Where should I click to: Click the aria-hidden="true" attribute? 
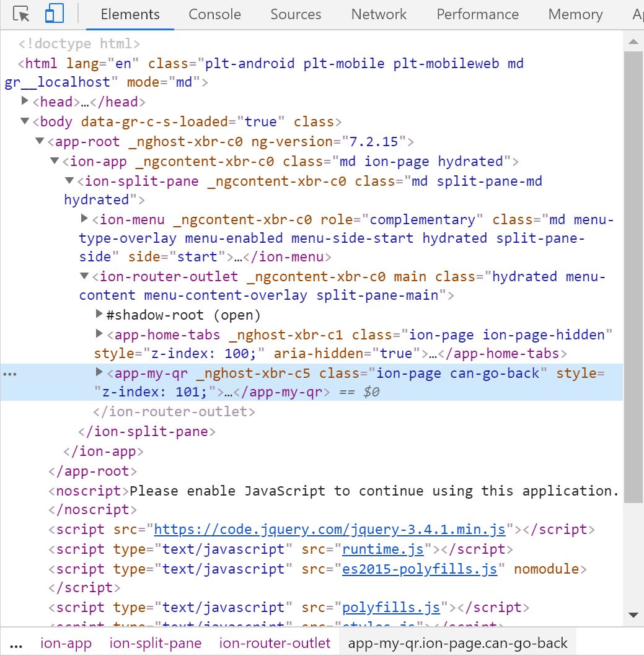(347, 354)
